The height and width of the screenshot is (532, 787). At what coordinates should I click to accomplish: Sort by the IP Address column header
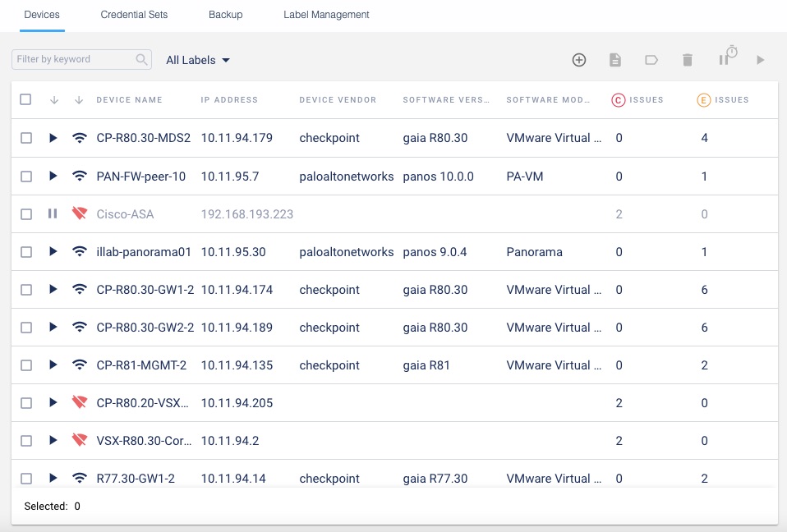[229, 100]
